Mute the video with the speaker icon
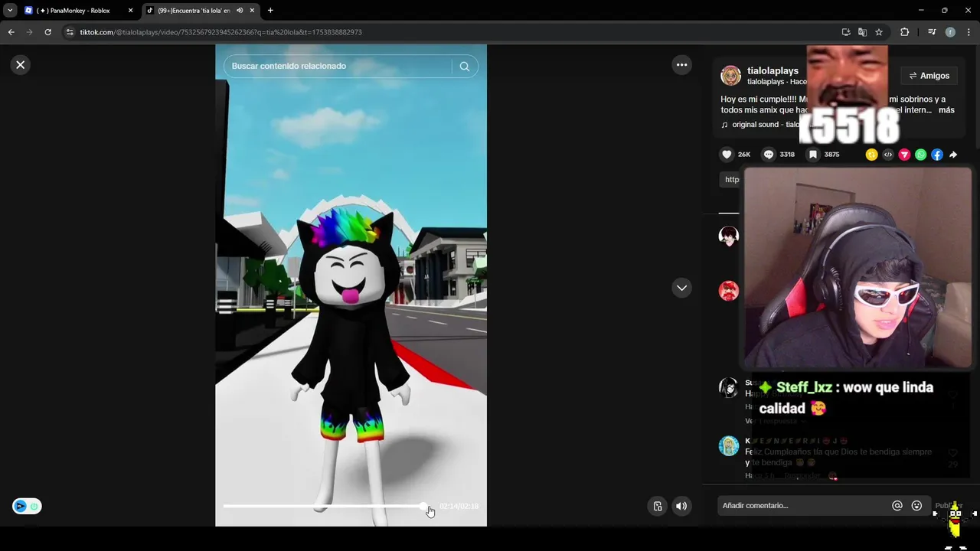Viewport: 980px width, 551px height. (681, 506)
